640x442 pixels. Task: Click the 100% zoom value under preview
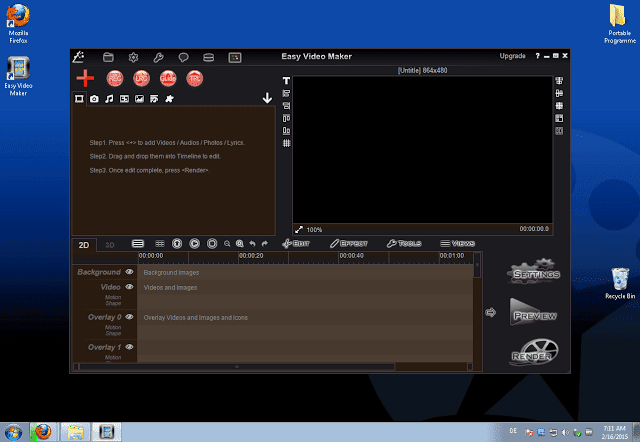point(314,230)
